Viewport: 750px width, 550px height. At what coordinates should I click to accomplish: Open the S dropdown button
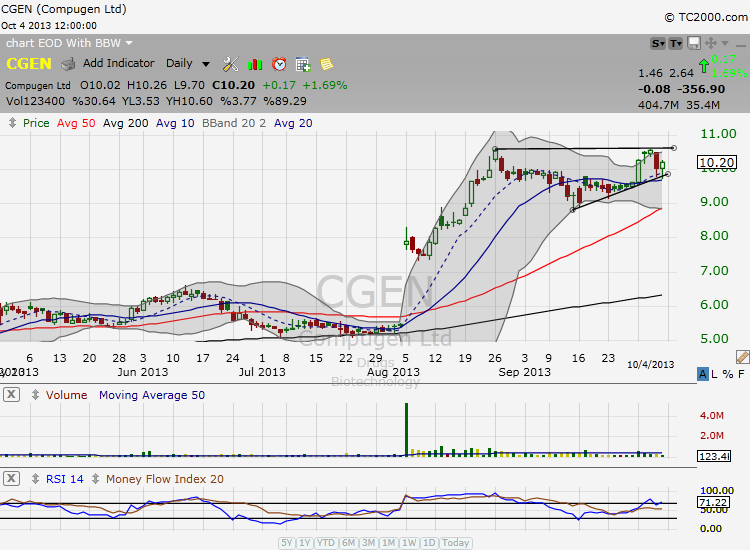tap(658, 44)
